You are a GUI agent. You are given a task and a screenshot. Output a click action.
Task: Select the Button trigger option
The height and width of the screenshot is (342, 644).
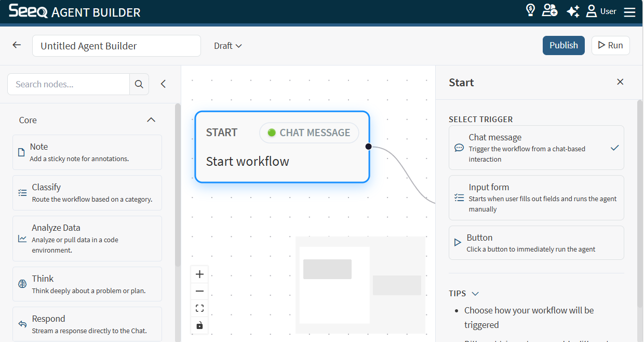pyautogui.click(x=536, y=243)
